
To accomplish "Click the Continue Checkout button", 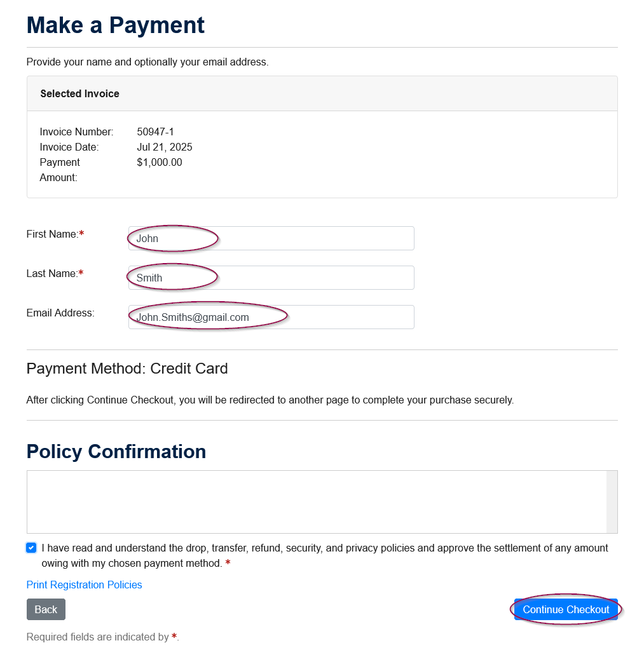I will point(566,609).
